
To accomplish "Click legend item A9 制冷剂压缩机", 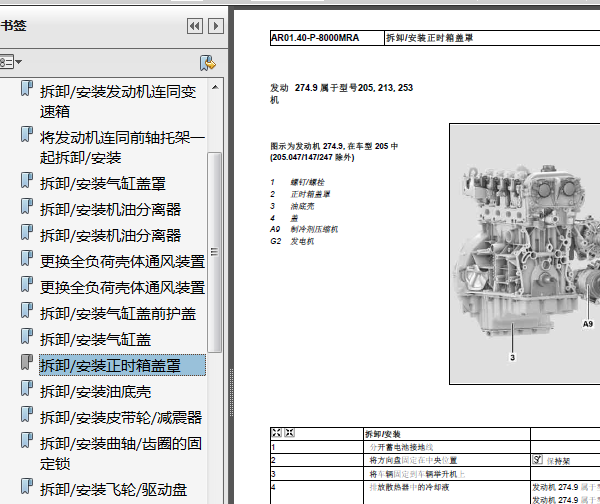I will point(304,229).
